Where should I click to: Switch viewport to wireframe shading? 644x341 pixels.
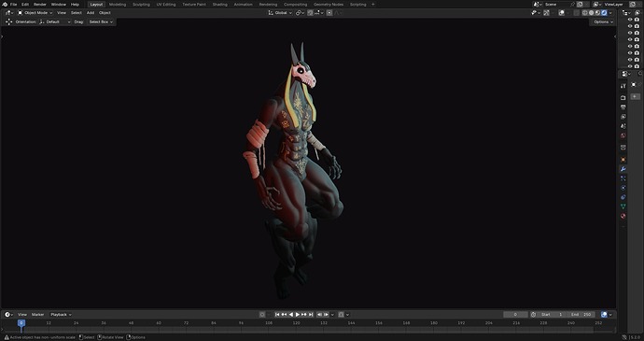tap(585, 13)
